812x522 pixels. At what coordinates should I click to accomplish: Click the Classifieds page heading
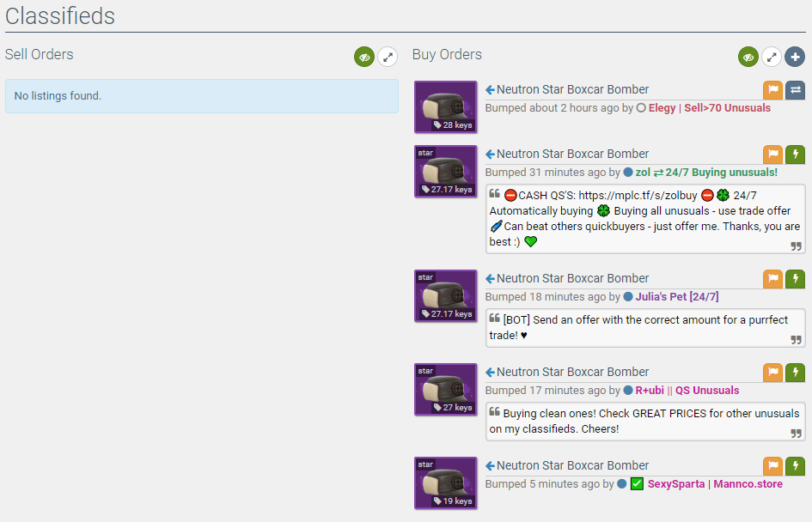pyautogui.click(x=60, y=16)
